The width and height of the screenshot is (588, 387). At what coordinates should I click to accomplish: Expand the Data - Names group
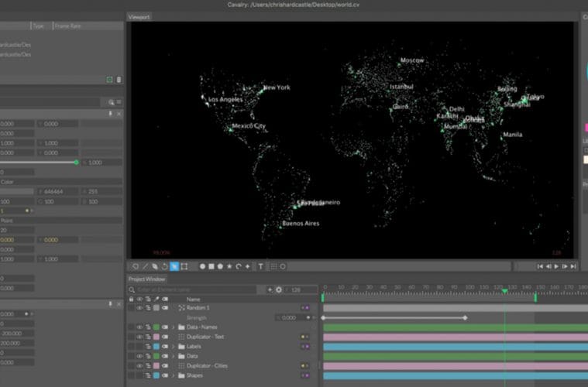(x=173, y=327)
